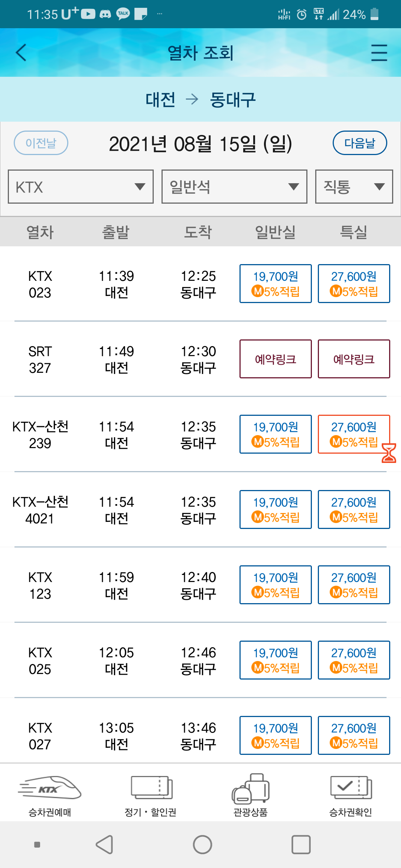
Task: Select KTX 023 일반실 19,700원 fare
Action: [276, 283]
